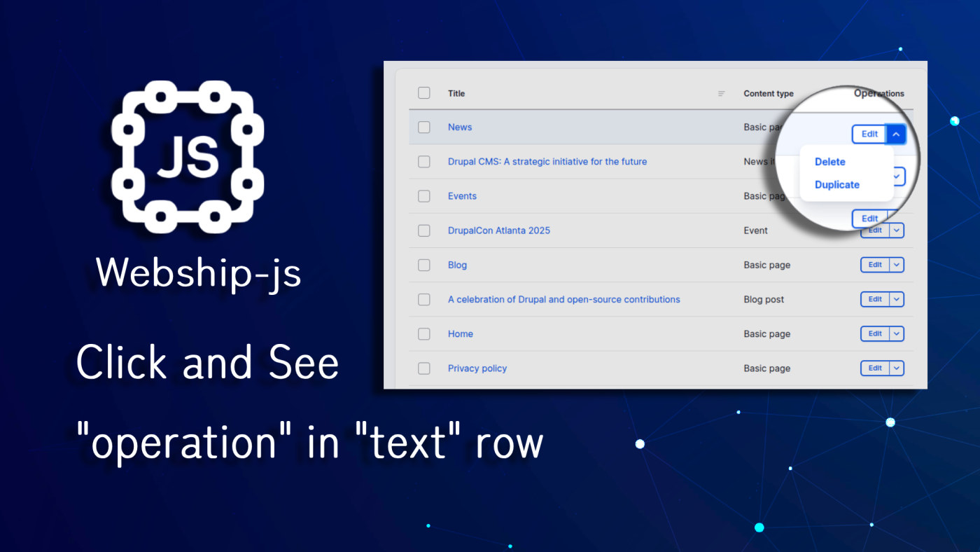Click the Content type column header
980x552 pixels.
768,93
